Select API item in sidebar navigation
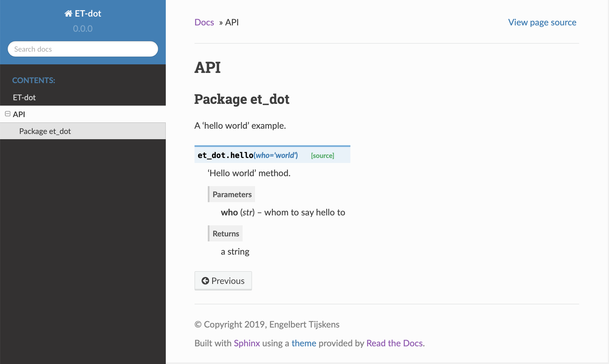Viewport: 609px width, 364px height. (x=83, y=114)
